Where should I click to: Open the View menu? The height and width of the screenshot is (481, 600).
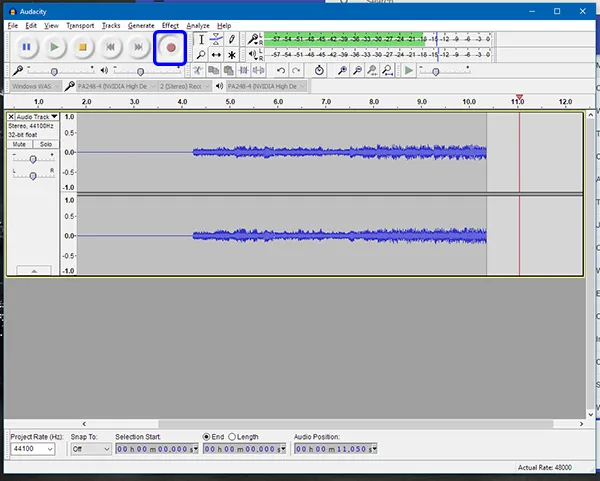[x=51, y=26]
